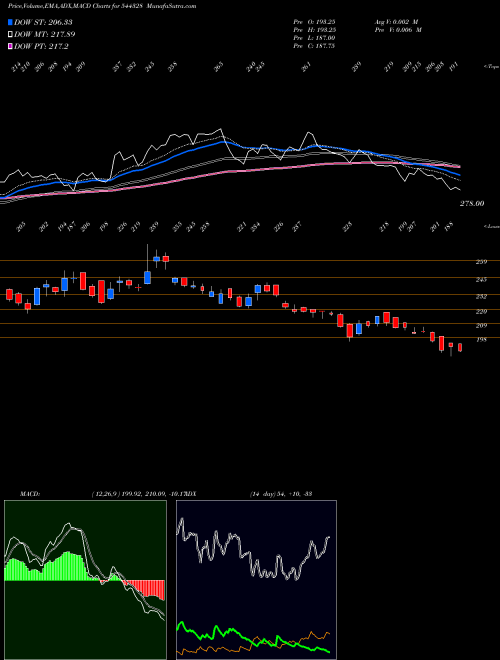Click the 'Pre O: 193.25' open value

tap(314, 21)
